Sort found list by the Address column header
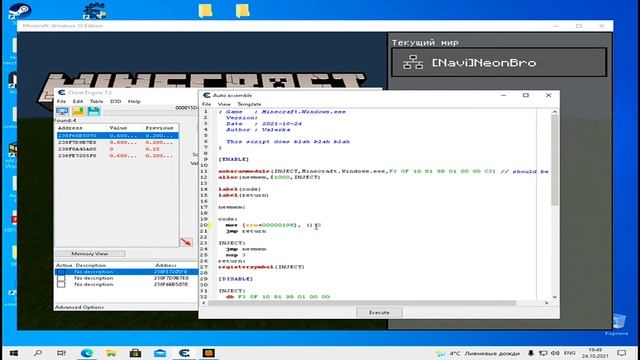 click(70, 128)
